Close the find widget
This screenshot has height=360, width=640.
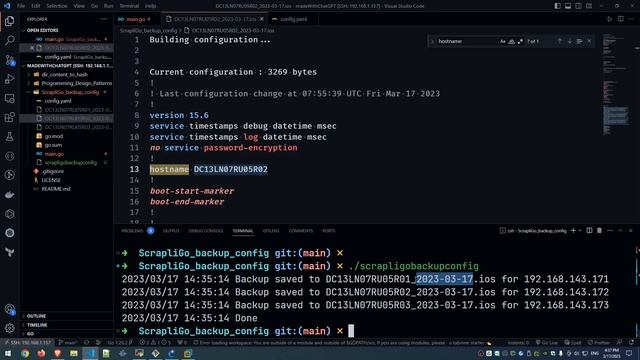pyautogui.click(x=589, y=41)
